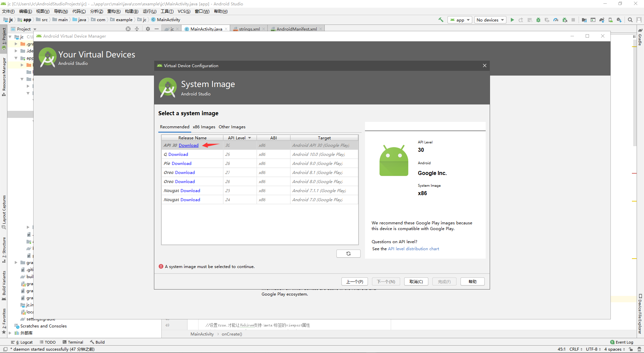Open the 工具(T) menu
This screenshot has height=353, width=644.
(167, 11)
